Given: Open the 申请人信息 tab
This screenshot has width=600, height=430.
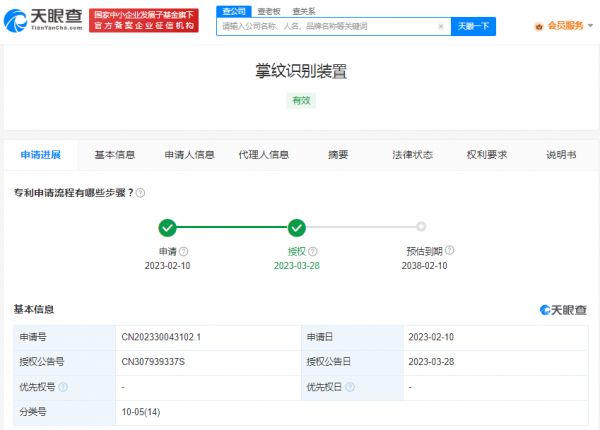Looking at the screenshot, I should [189, 155].
